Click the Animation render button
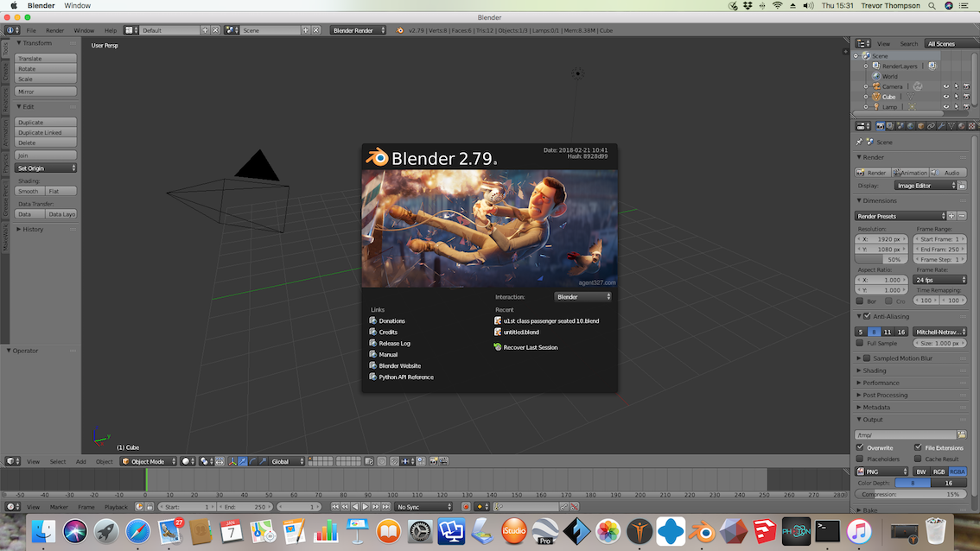Image resolution: width=980 pixels, height=551 pixels. tap(910, 173)
